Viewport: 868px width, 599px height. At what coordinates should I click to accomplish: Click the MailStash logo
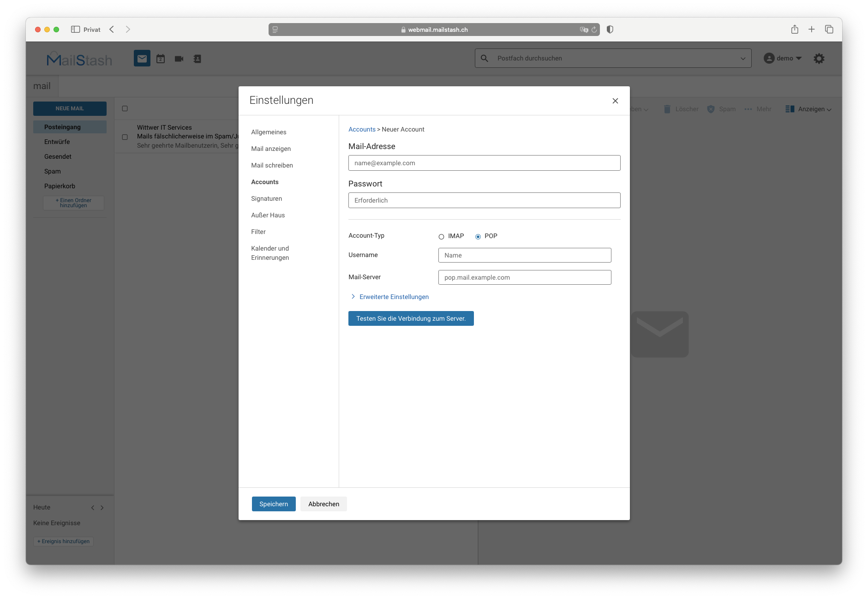pos(79,59)
